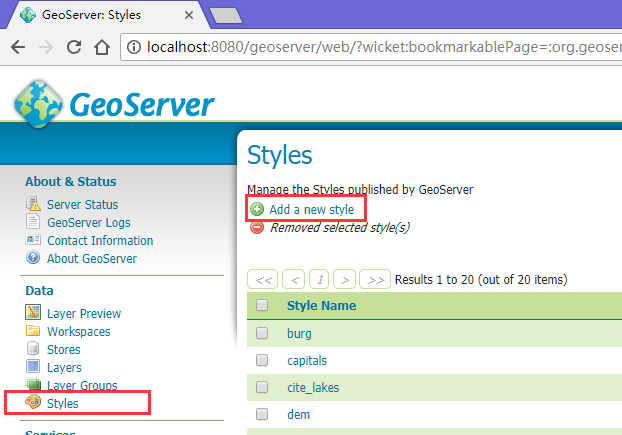Open the Stores link
Viewport: 622px width, 435px height.
click(64, 350)
